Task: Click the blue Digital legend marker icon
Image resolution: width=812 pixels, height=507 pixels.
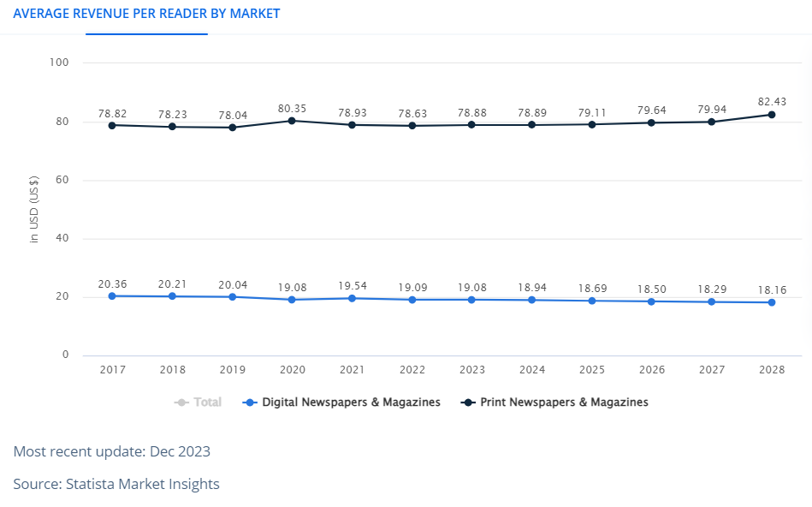Action: (x=250, y=402)
